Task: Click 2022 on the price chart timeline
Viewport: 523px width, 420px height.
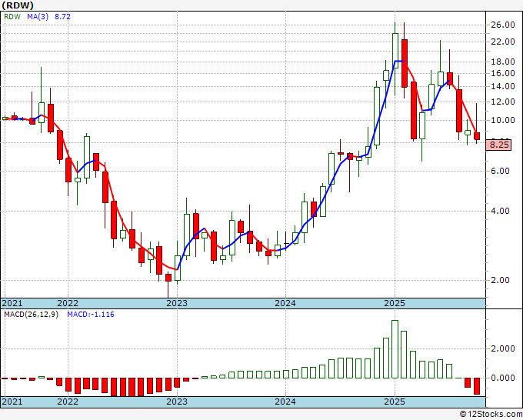Action: tap(68, 303)
